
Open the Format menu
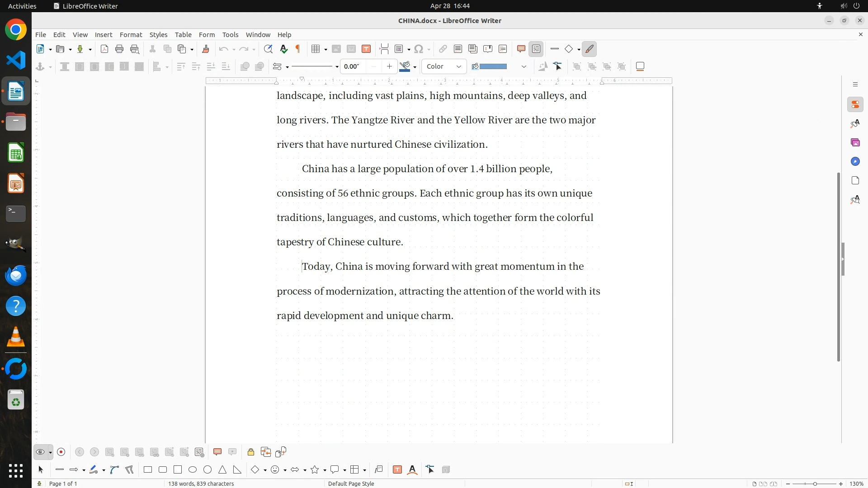[131, 34]
